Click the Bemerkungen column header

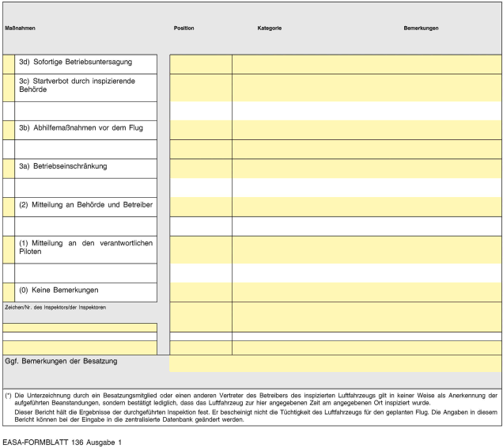[421, 28]
